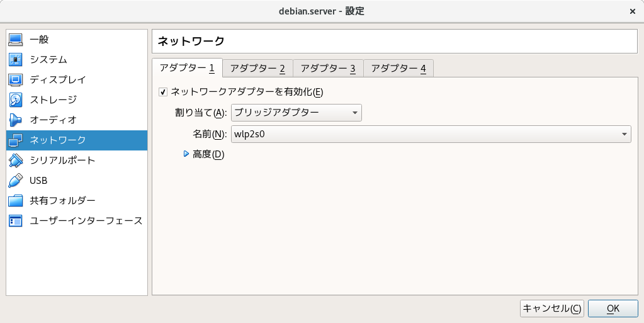This screenshot has width=644, height=323.
Task: Open the 一般 settings category
Action: click(77, 40)
